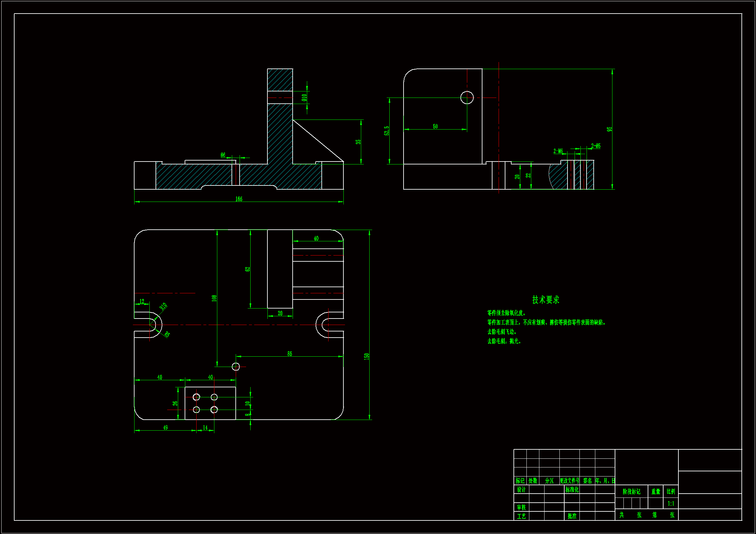Click the Ø10 hole dimension label

click(304, 97)
